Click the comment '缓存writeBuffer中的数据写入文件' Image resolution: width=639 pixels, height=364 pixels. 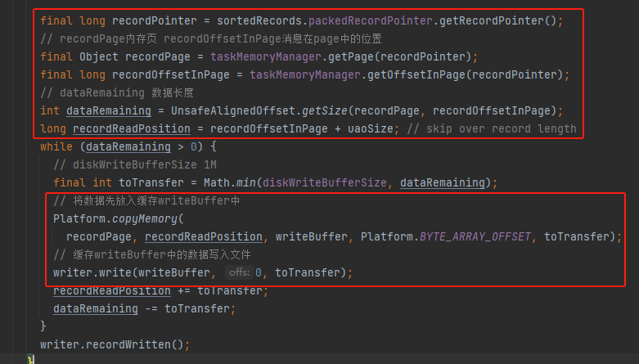[152, 254]
